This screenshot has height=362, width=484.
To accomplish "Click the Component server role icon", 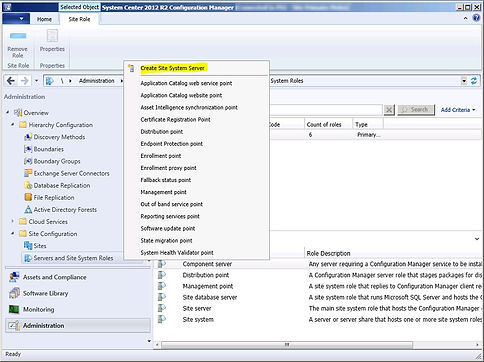I will click(x=162, y=264).
